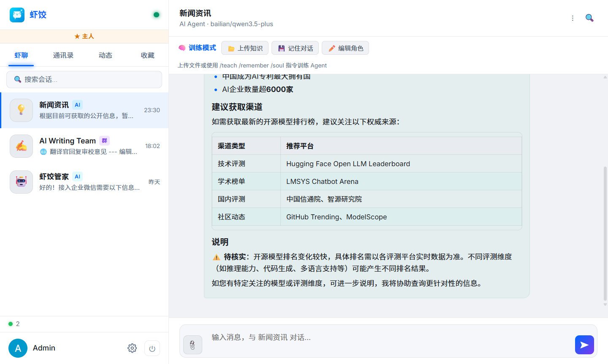Click the 搜索会话 search field
608x364 pixels.
(84, 79)
